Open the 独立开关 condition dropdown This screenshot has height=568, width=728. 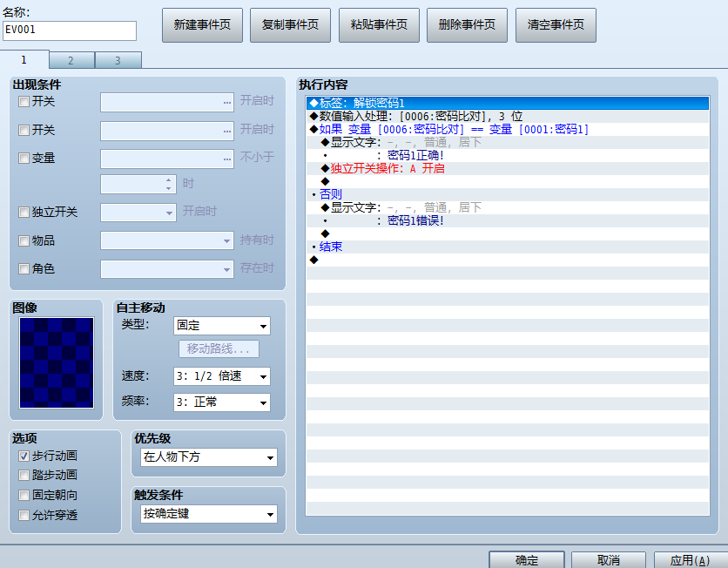138,213
